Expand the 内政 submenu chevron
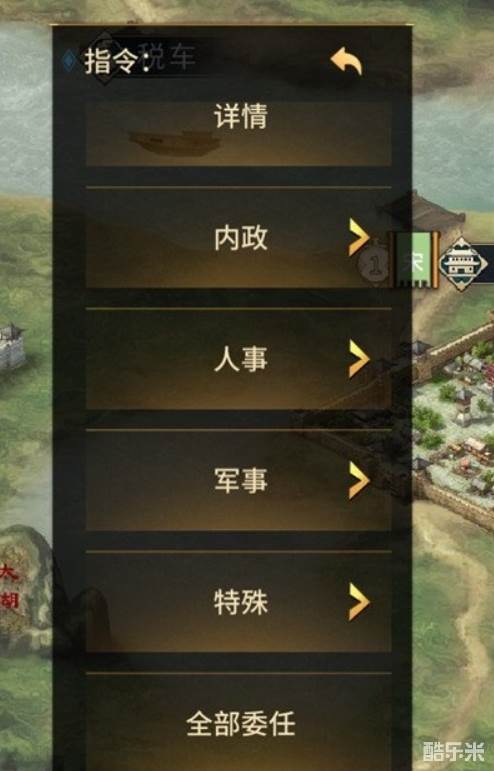The height and width of the screenshot is (771, 494). click(x=359, y=238)
